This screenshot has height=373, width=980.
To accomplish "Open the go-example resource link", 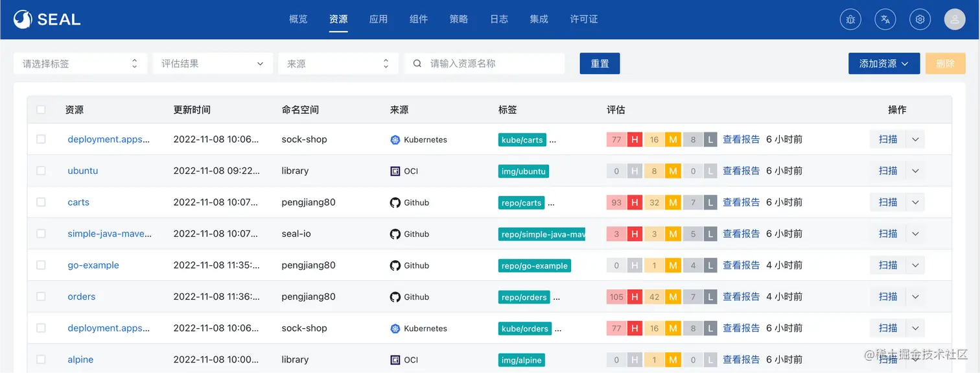I will 93,265.
